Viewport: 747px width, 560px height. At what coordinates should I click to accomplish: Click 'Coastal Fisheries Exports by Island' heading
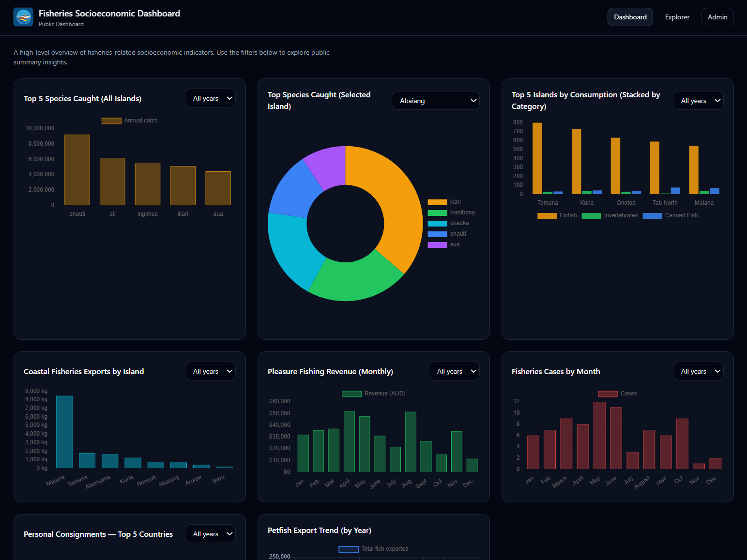[x=84, y=371]
